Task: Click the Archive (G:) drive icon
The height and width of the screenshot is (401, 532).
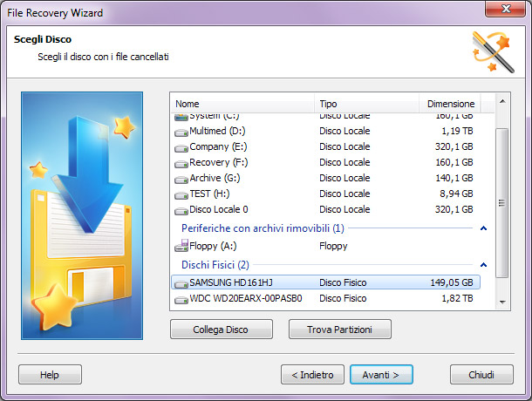Action: click(181, 179)
